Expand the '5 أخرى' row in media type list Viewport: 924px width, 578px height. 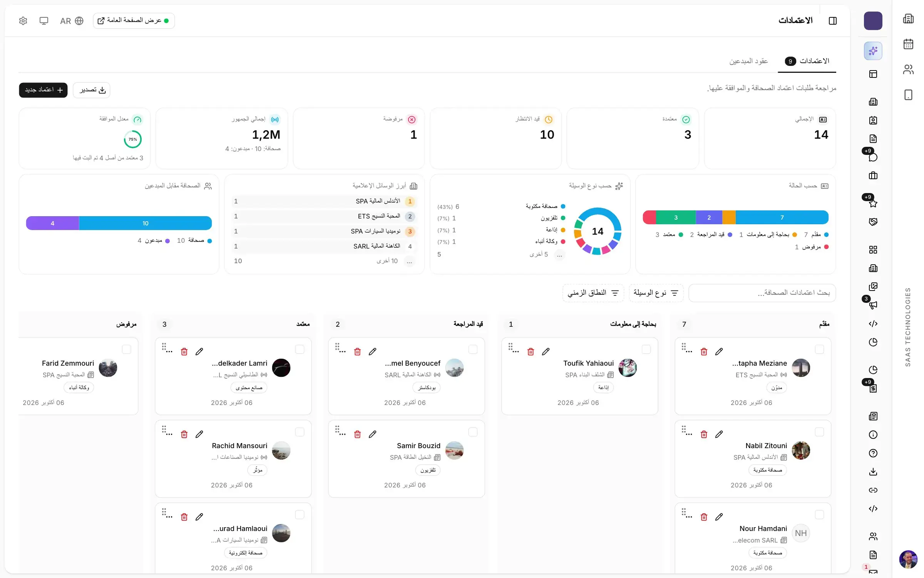(x=502, y=254)
